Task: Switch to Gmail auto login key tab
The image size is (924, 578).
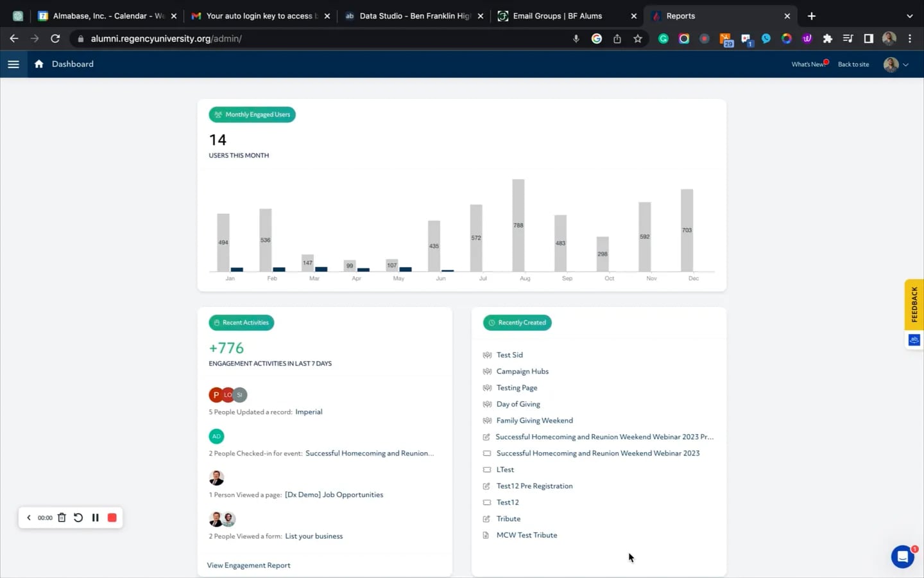Action: (261, 16)
